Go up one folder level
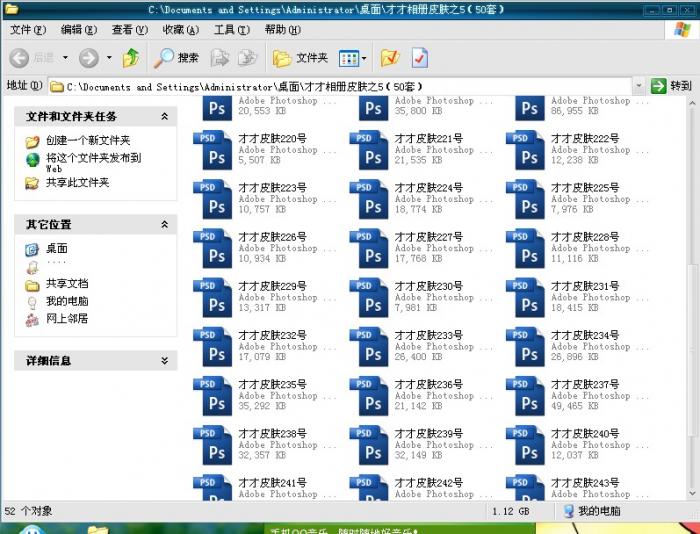This screenshot has height=534, width=700. pyautogui.click(x=131, y=58)
